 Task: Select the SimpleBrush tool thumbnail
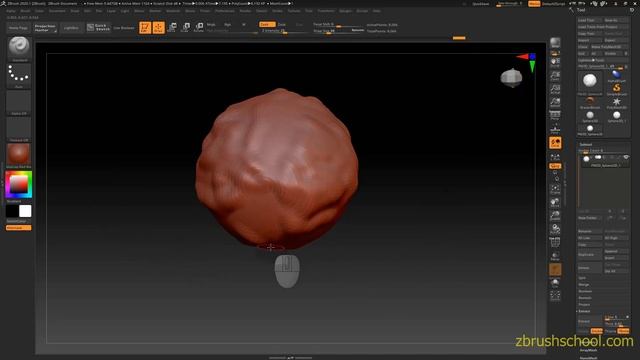[616, 89]
